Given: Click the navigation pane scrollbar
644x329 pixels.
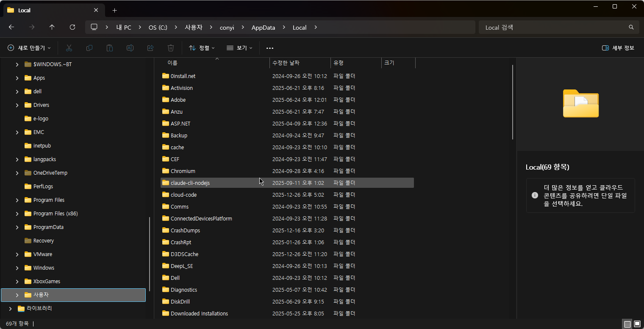Looking at the screenshot, I should tap(150, 254).
